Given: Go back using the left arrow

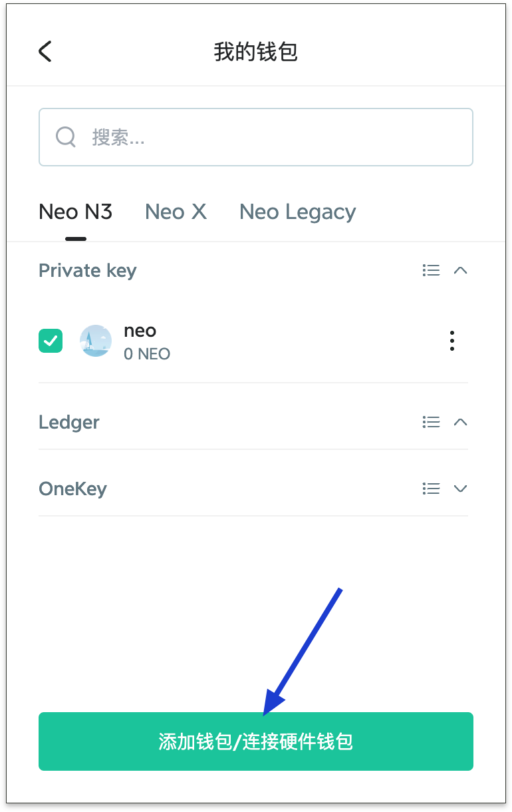Looking at the screenshot, I should point(45,51).
